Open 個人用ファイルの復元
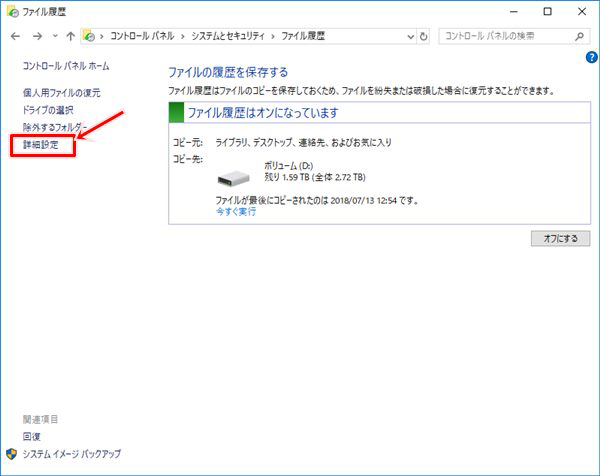Screen dimensions: 600x476 tap(62, 93)
